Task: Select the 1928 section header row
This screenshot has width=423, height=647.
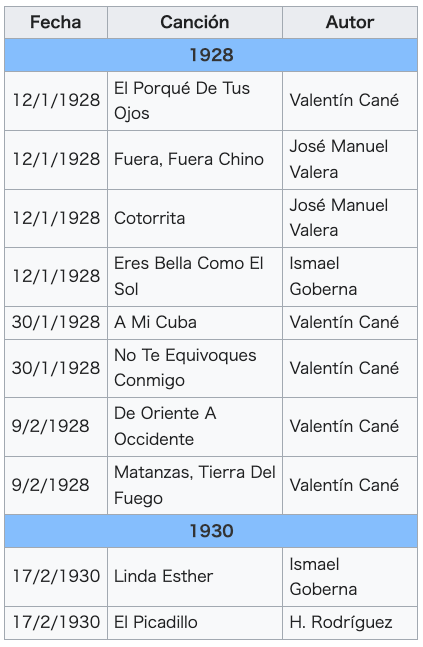Action: (x=211, y=55)
